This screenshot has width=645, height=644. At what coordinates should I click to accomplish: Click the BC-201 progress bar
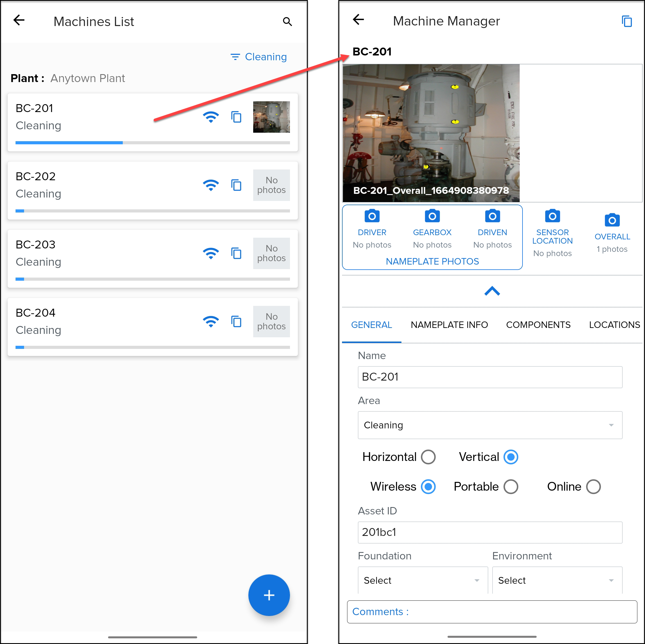pyautogui.click(x=152, y=143)
